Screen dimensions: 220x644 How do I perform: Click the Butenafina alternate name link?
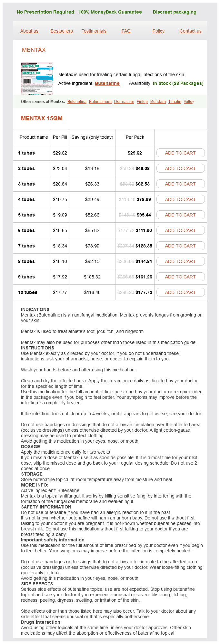tap(77, 102)
